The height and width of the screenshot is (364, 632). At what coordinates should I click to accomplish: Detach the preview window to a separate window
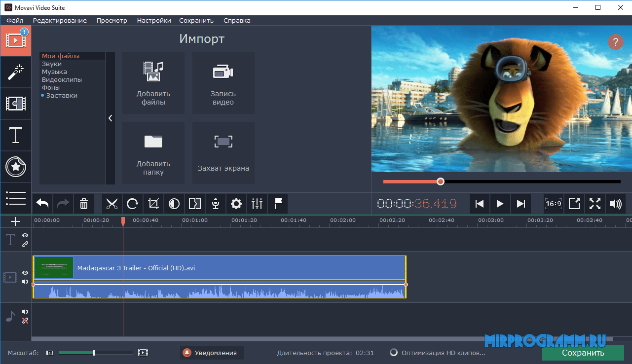click(x=574, y=204)
